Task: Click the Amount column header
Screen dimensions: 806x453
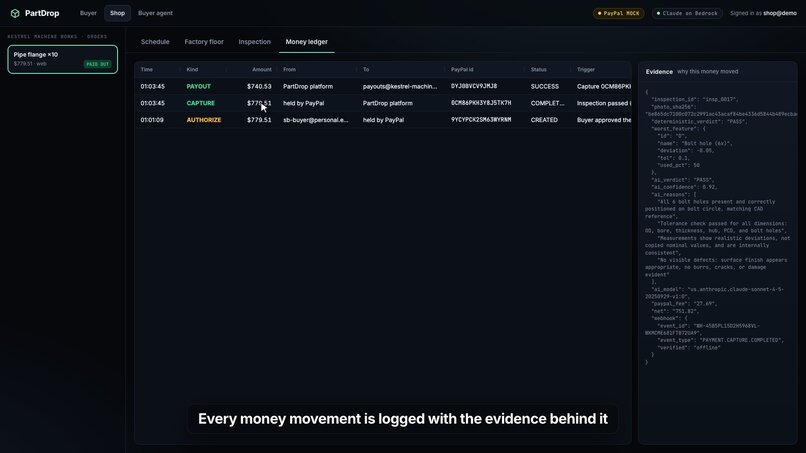Action: [x=262, y=69]
